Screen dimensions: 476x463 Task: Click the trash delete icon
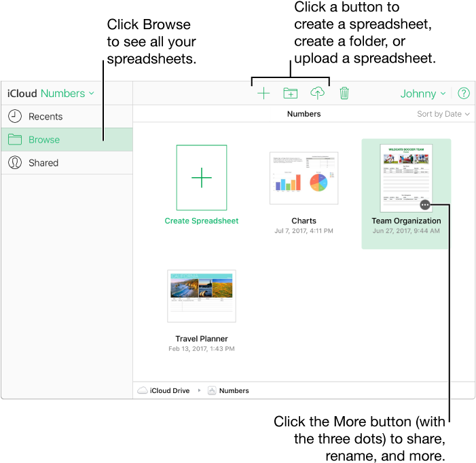(344, 93)
